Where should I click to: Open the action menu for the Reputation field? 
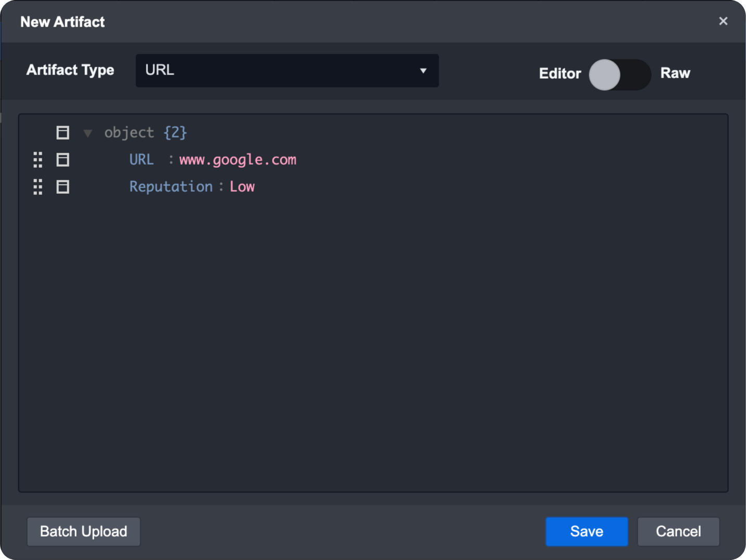click(63, 187)
